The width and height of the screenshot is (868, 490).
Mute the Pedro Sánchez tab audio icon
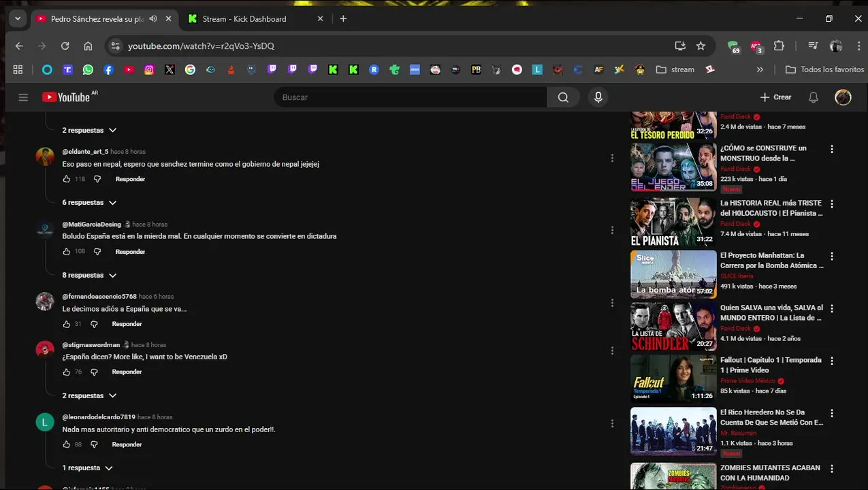(153, 19)
